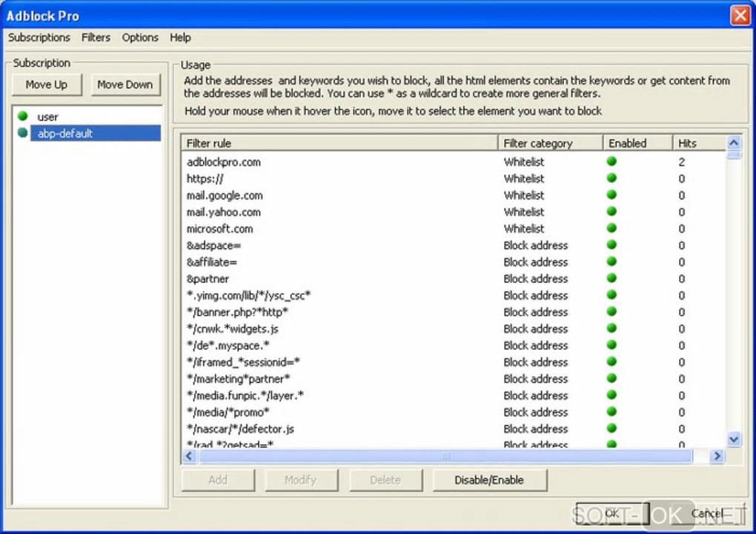The image size is (756, 534).
Task: Click the hits value 2 for adblockpro.com
Action: (x=681, y=162)
